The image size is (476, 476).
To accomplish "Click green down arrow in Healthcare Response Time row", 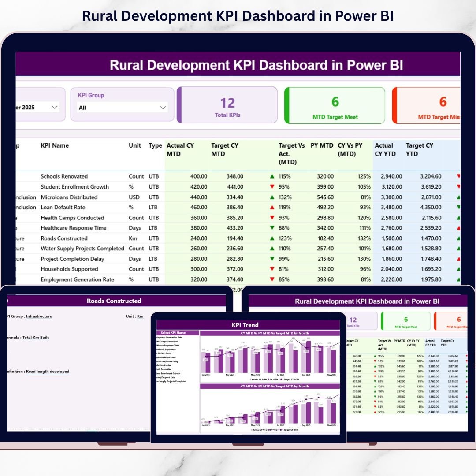I will coord(272,228).
